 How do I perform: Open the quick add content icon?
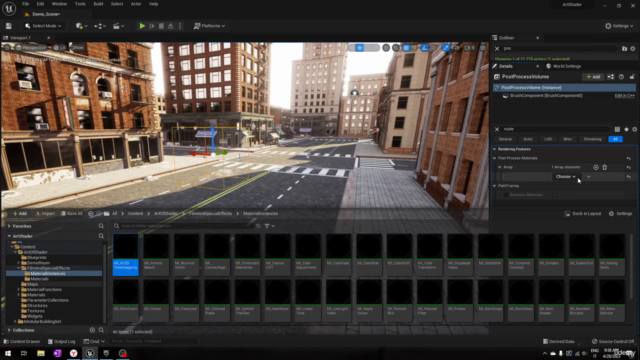[x=81, y=26]
